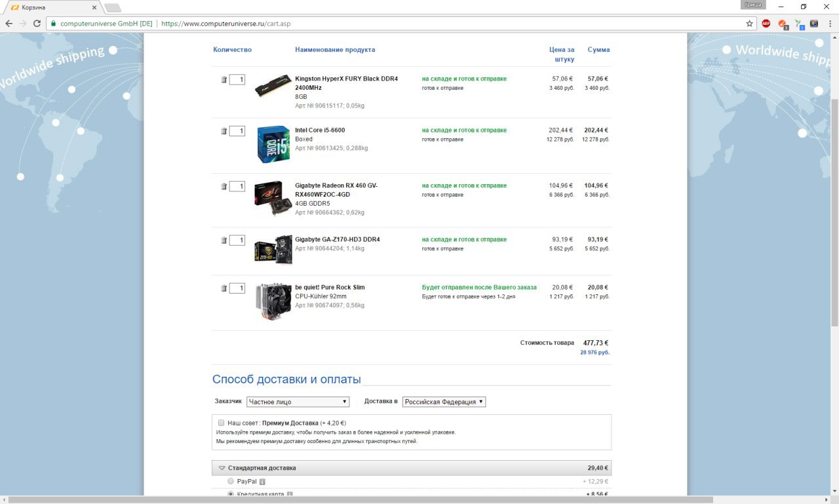
Task: Click the Intel Core i5 box thumbnail
Action: (273, 144)
